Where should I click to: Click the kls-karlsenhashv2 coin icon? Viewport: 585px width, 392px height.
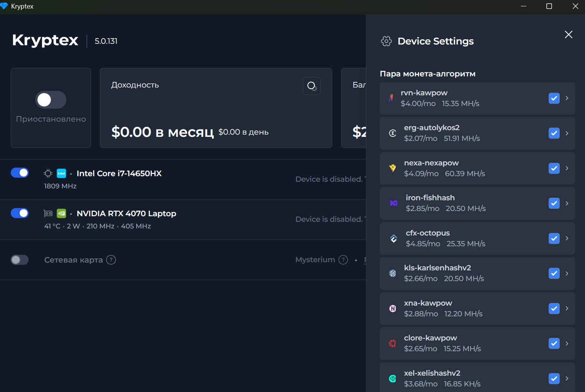coord(393,273)
